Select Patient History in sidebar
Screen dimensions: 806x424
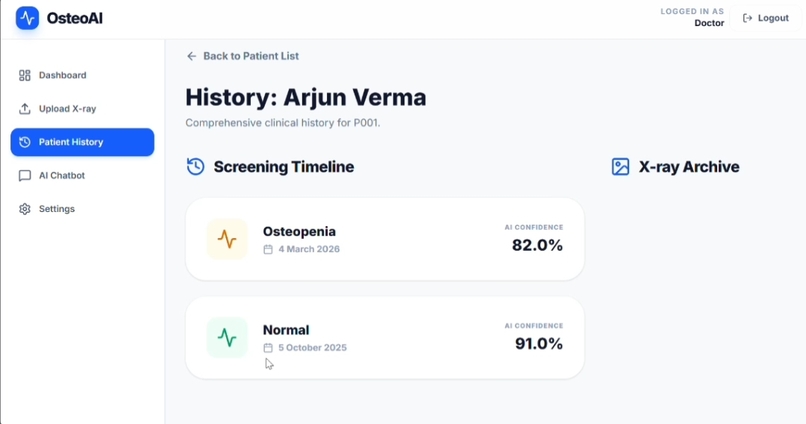pyautogui.click(x=82, y=142)
